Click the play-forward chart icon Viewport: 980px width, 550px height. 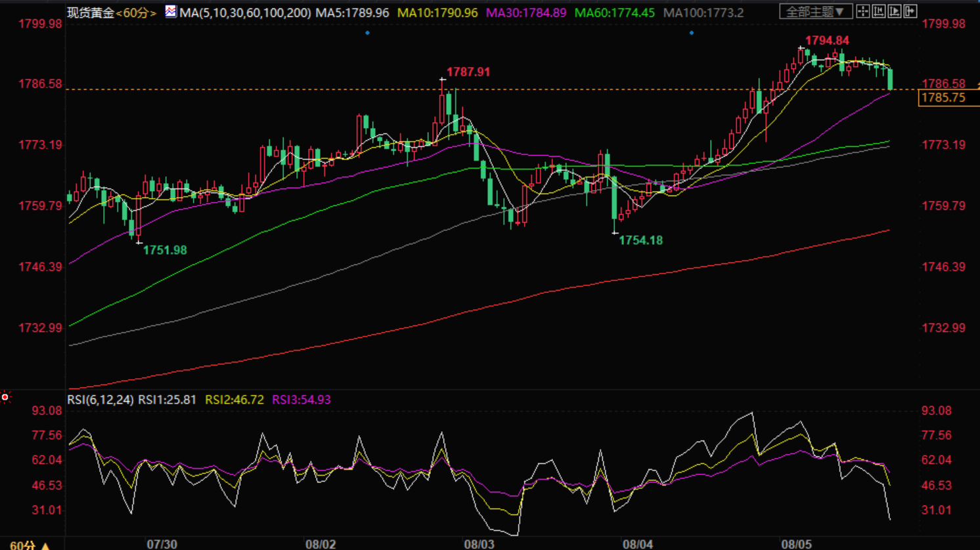click(895, 11)
